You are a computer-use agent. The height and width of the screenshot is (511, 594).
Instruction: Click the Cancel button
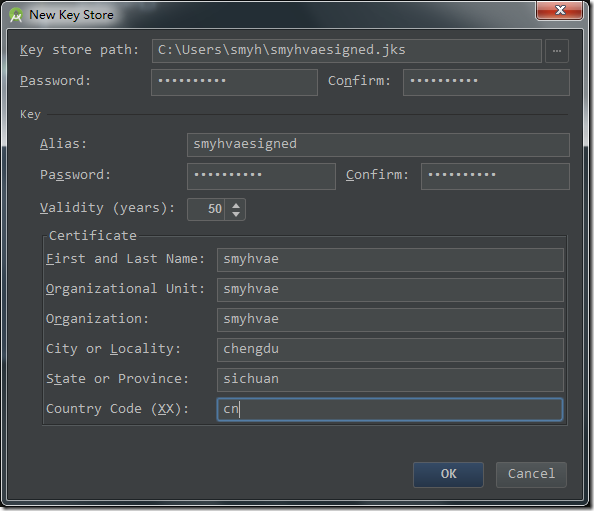531,474
